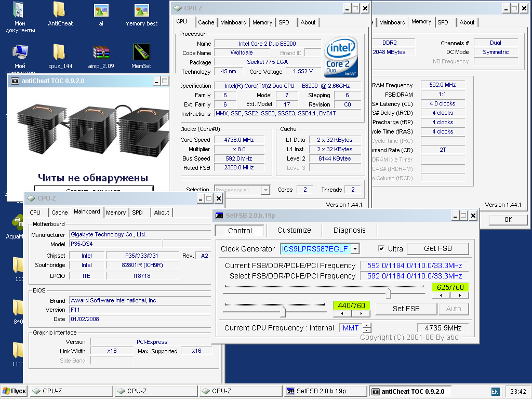Click the Rated FSB 2368.0 MHz value

pos(239,168)
